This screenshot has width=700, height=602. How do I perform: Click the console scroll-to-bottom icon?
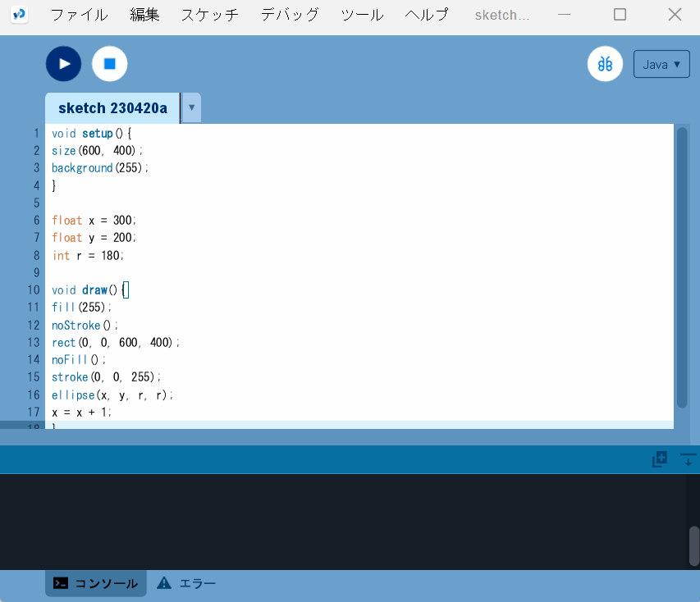pyautogui.click(x=688, y=460)
